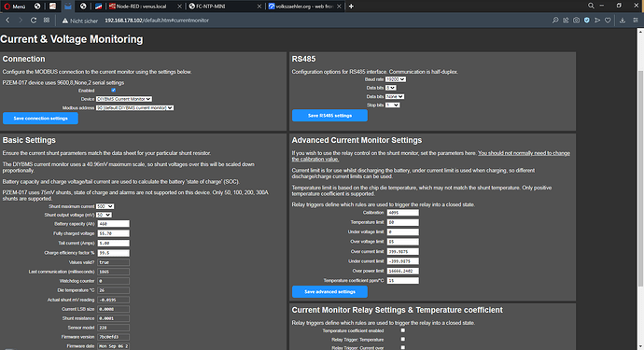The image size is (644, 350).
Task: Switch to the FC-NTP-MINI tab
Action: pyautogui.click(x=225, y=7)
